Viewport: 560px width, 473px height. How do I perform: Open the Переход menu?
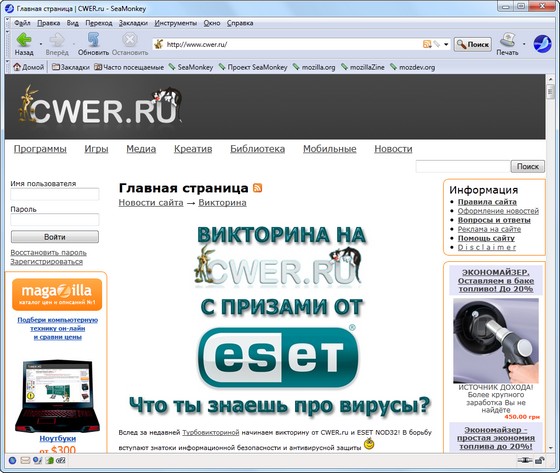[x=99, y=23]
